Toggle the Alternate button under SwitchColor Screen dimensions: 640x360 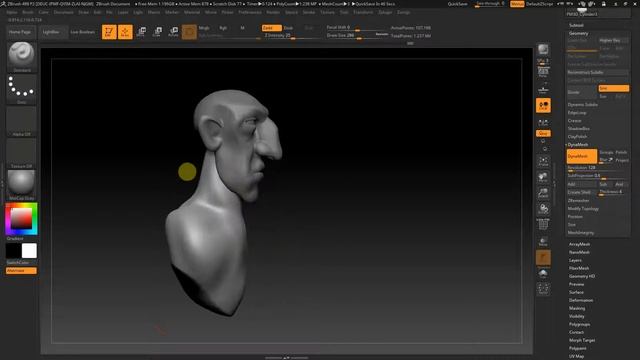[x=21, y=271]
